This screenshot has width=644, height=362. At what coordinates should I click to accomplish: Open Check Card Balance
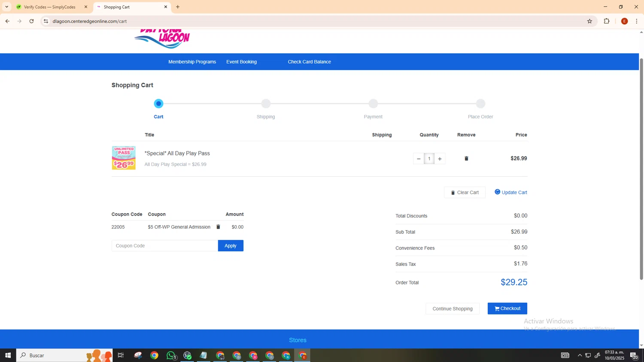[x=310, y=62]
